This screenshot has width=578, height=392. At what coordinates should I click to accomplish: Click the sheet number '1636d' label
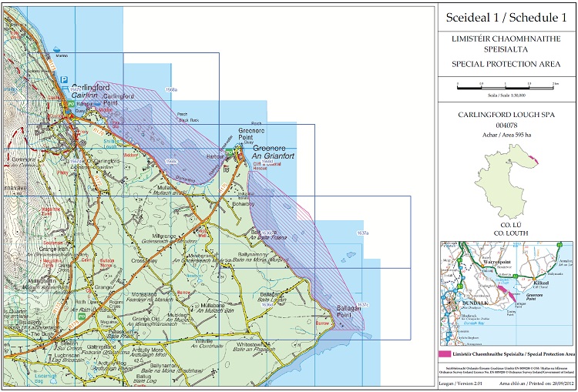(267, 305)
